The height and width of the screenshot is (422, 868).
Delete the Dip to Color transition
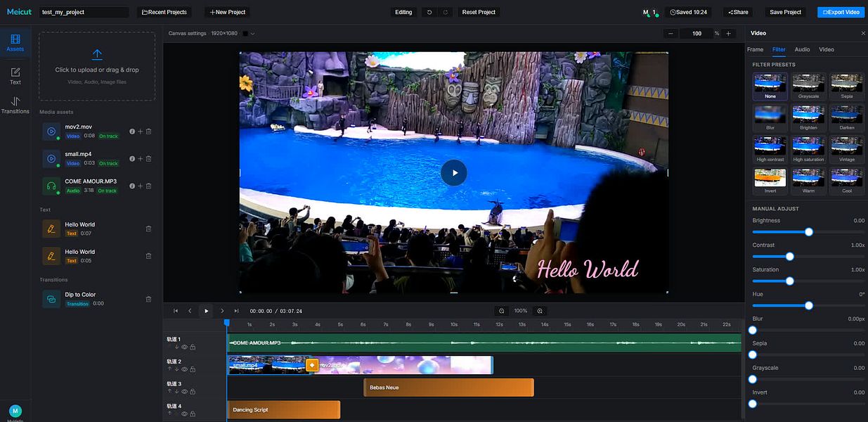148,299
